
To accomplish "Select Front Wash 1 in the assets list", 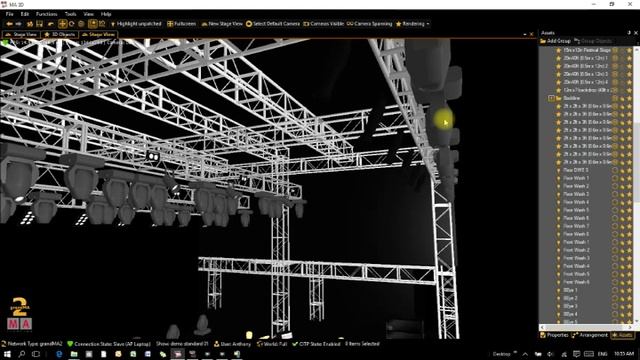I will (576, 242).
